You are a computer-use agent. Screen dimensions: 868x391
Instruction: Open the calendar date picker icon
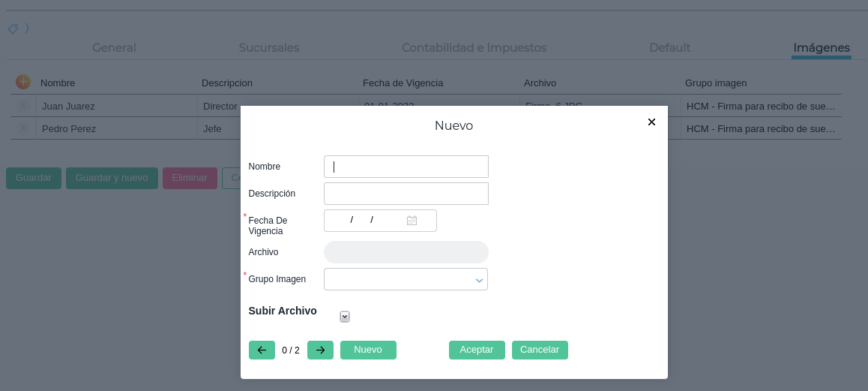pyautogui.click(x=412, y=221)
